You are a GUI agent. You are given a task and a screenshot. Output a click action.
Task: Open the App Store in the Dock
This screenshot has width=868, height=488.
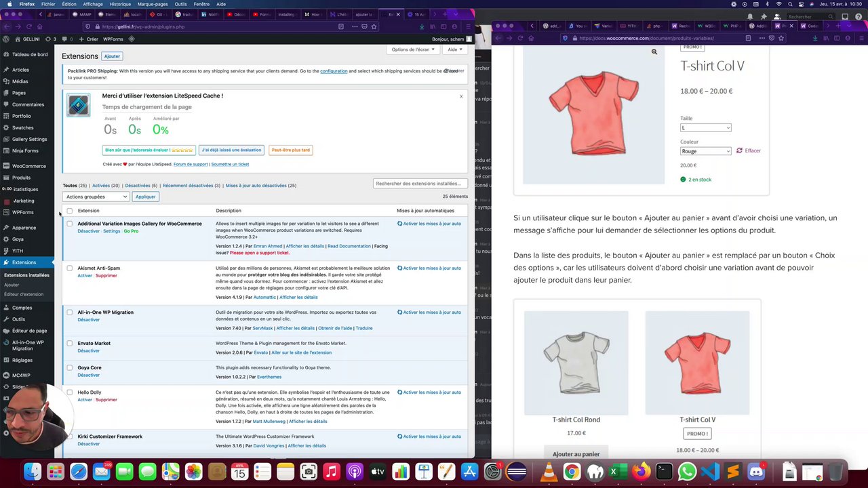tap(469, 472)
